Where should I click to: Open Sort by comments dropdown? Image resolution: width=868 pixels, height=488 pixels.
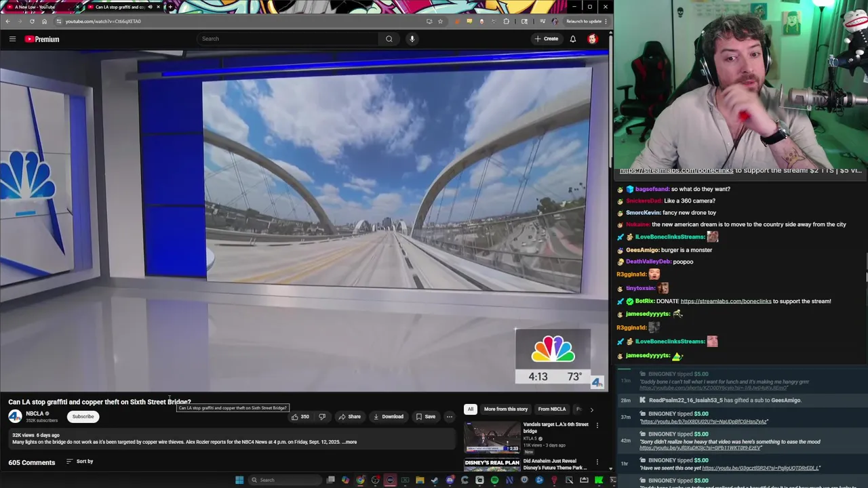tap(79, 462)
